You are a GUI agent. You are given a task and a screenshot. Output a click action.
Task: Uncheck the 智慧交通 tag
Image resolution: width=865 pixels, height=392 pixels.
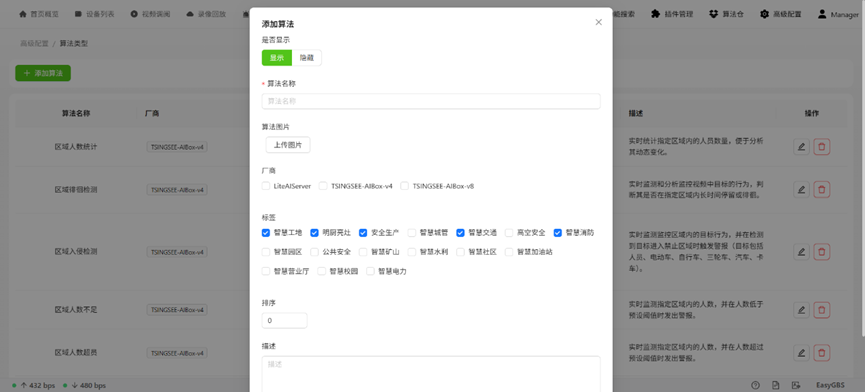click(460, 233)
